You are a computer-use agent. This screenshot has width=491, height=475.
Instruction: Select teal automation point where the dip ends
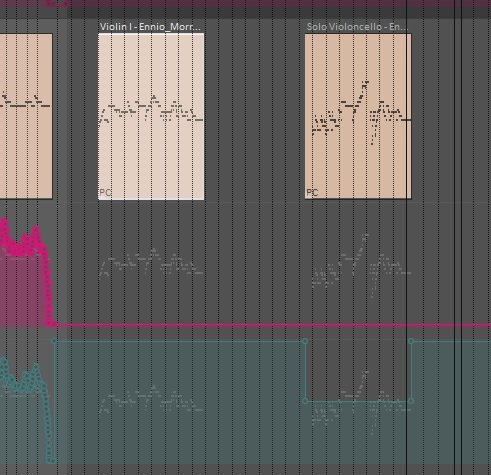[411, 341]
